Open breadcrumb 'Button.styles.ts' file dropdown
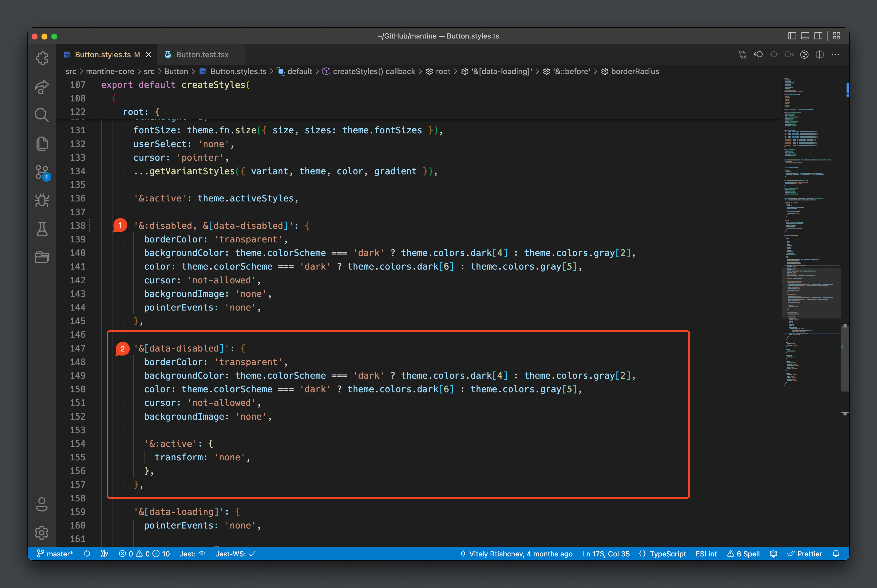 tap(233, 71)
